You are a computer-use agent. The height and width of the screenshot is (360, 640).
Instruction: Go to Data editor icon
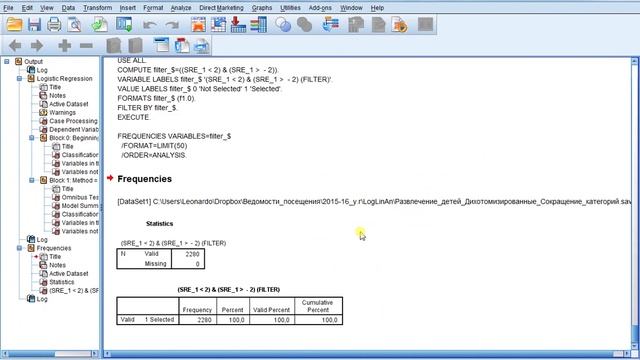198,25
